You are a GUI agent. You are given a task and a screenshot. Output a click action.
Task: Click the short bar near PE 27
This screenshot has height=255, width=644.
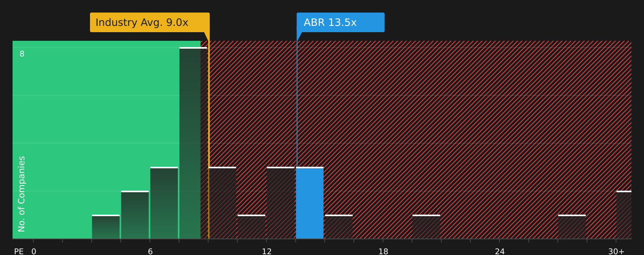tap(572, 227)
